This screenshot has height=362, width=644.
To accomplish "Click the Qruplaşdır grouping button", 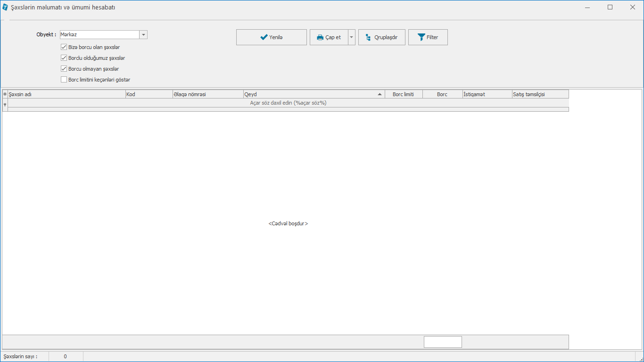I will 381,37.
